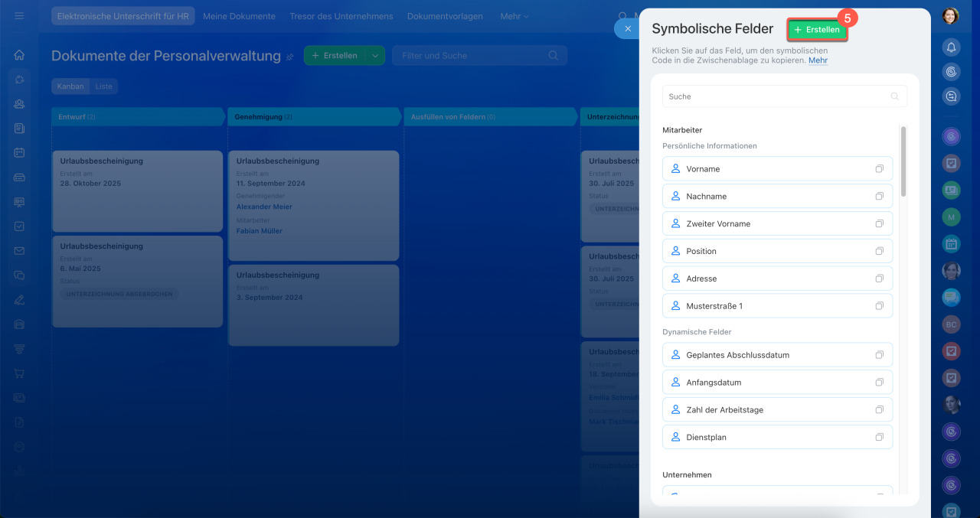Toggle the hamburger menu at top left

(19, 15)
